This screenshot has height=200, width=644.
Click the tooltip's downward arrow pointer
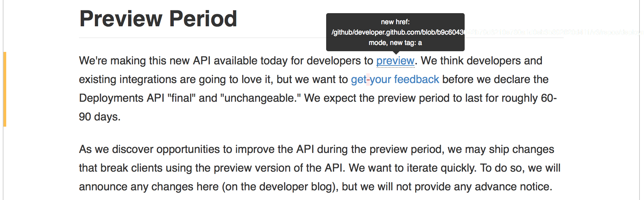pos(395,53)
